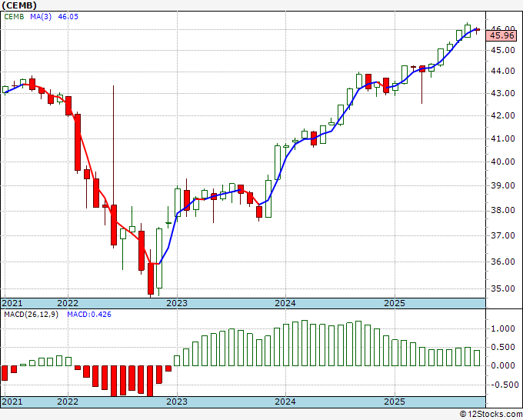
Task: Click the candle with the long wick to 43
Action: point(114,225)
